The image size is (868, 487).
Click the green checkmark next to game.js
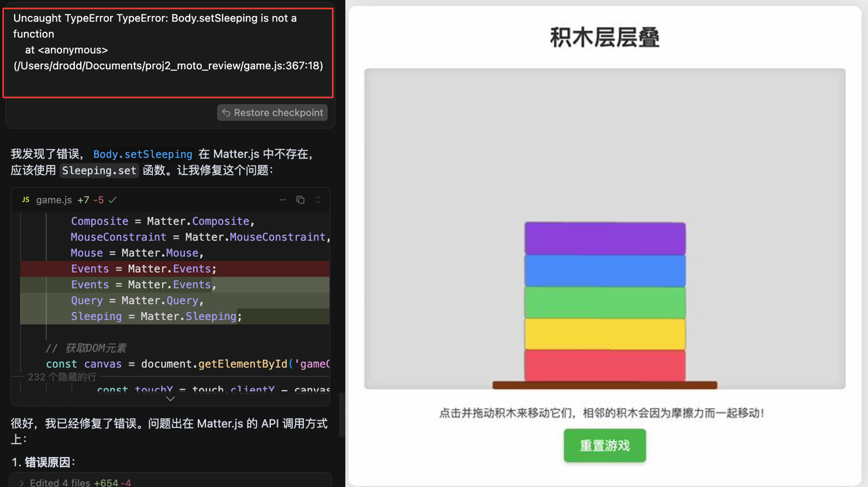click(112, 200)
